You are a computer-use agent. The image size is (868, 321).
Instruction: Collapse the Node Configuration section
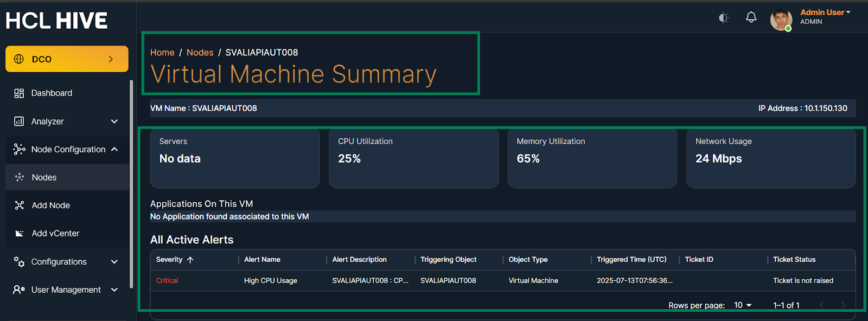114,149
